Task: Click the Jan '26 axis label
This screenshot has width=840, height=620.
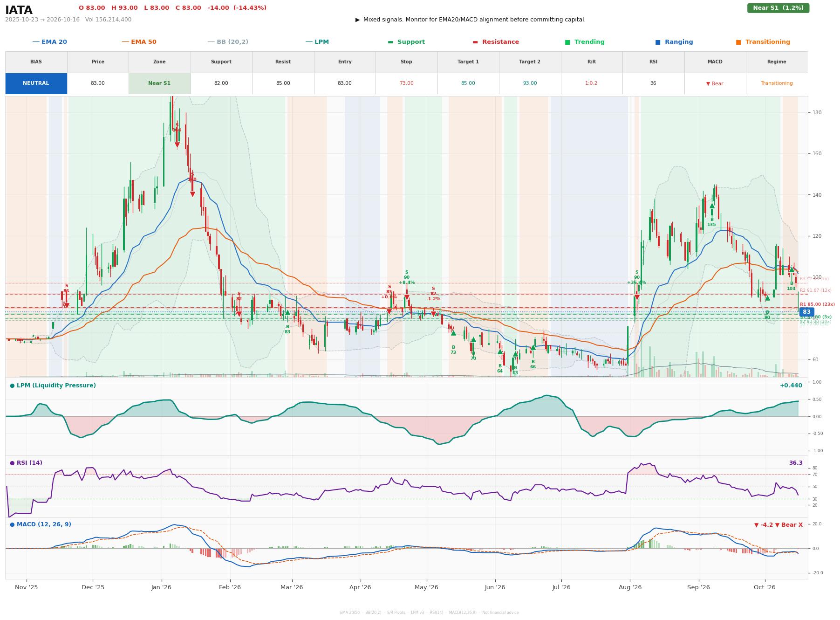Action: coord(161,587)
